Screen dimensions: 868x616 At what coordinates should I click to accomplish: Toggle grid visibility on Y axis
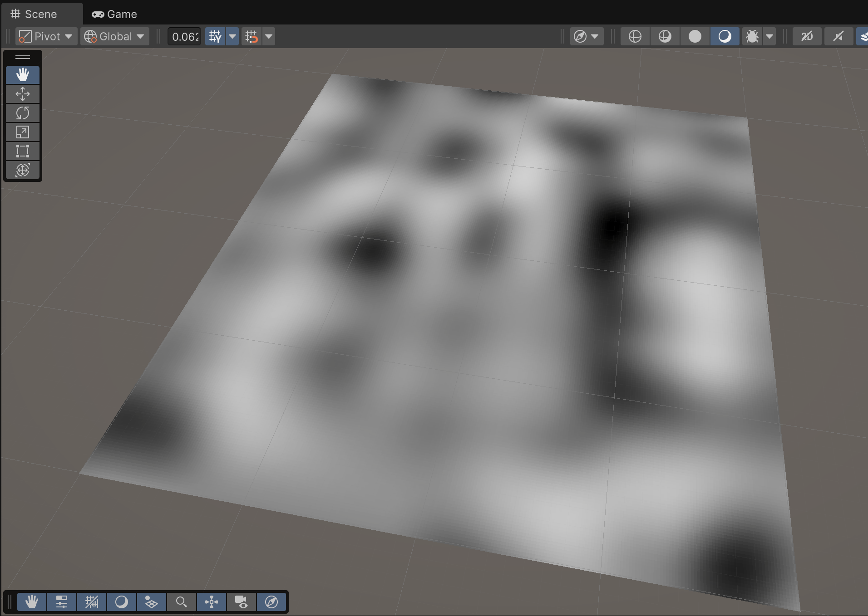[215, 36]
